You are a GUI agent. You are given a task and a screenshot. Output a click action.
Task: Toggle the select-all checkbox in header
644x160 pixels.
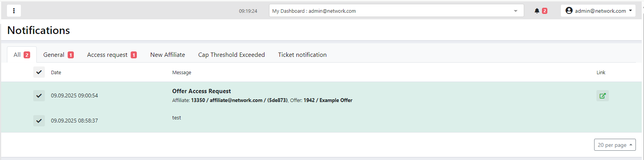[39, 72]
